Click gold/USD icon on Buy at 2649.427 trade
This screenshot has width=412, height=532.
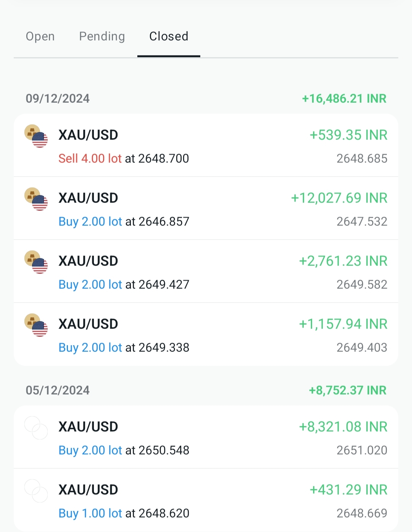36,262
